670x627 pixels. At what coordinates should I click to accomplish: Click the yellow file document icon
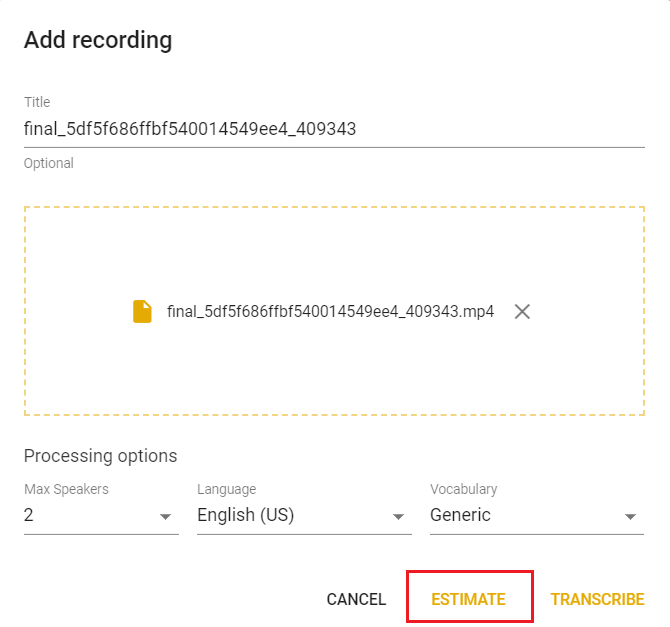[x=142, y=311]
